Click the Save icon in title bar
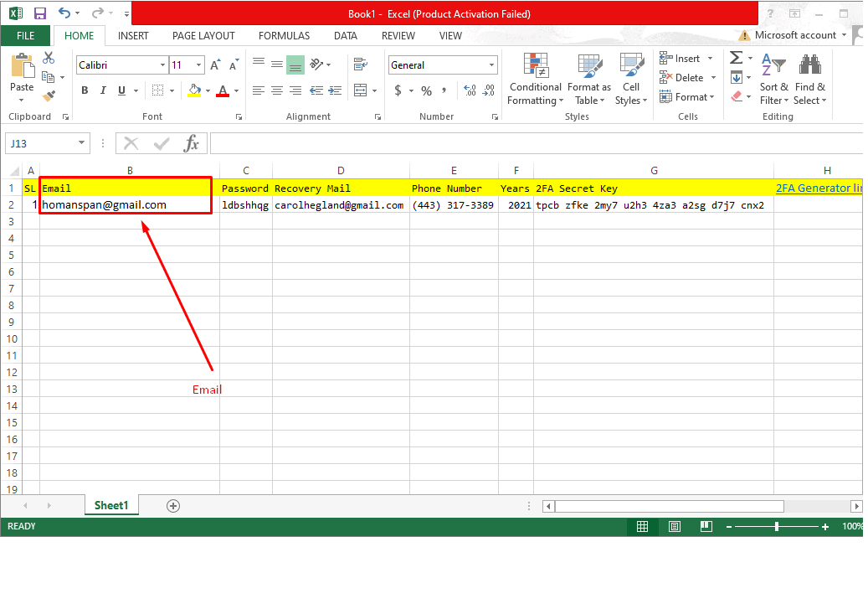 [39, 13]
